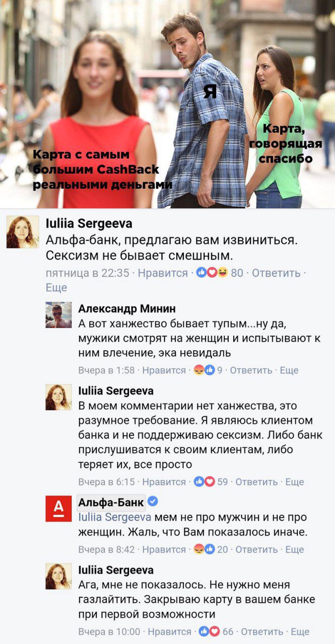
Task: Like Альфа-Банк's reply via Нравится
Action: point(164,549)
